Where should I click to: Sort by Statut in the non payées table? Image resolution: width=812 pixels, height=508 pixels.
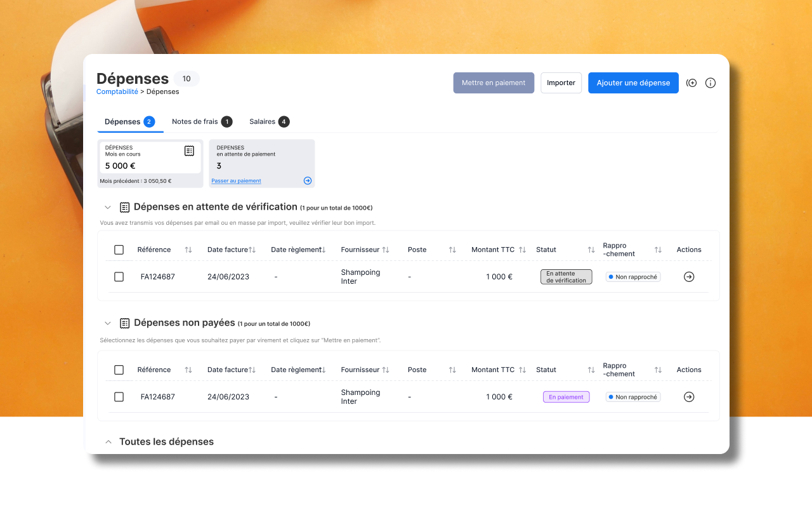pos(591,370)
